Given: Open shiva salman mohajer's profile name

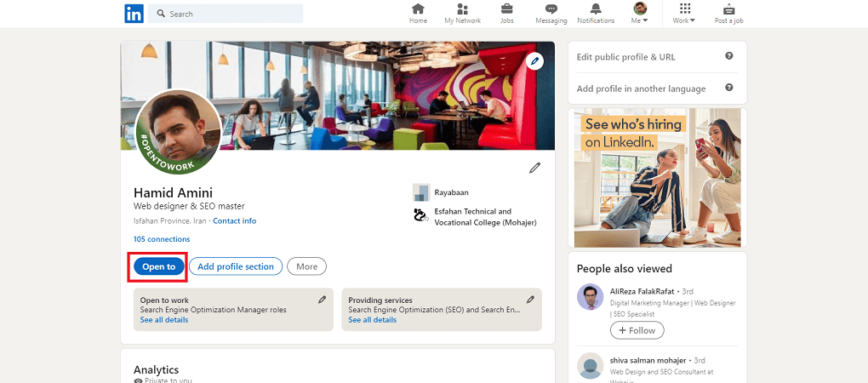Looking at the screenshot, I should [648, 360].
